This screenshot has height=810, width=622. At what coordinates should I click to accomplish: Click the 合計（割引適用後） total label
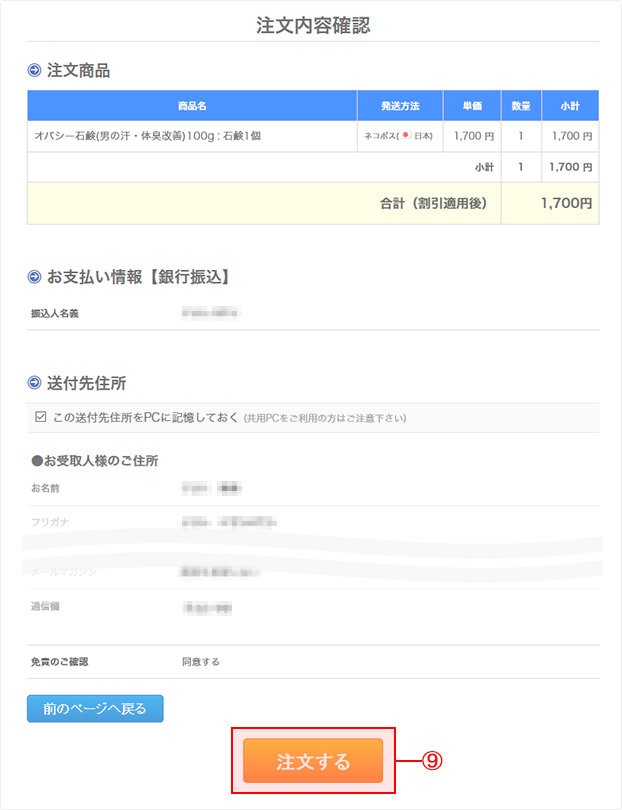(433, 203)
